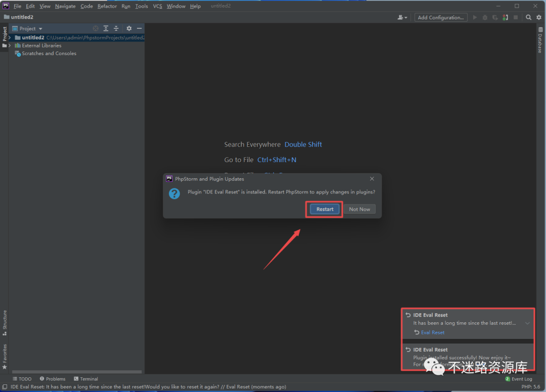Open the Structure side tab

pos(5,323)
